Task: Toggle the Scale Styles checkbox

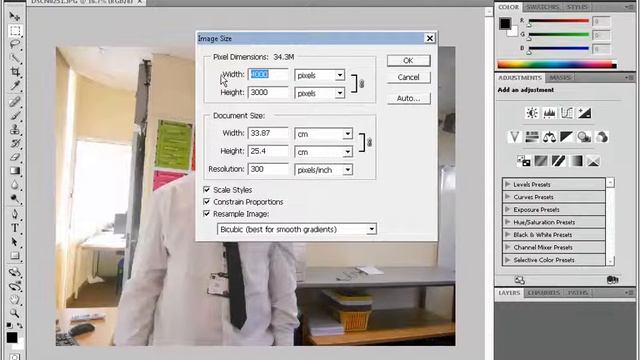Action: (207, 190)
